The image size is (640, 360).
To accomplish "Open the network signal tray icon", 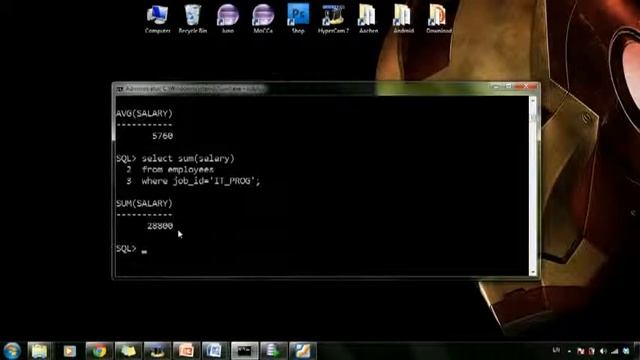I will (614, 351).
